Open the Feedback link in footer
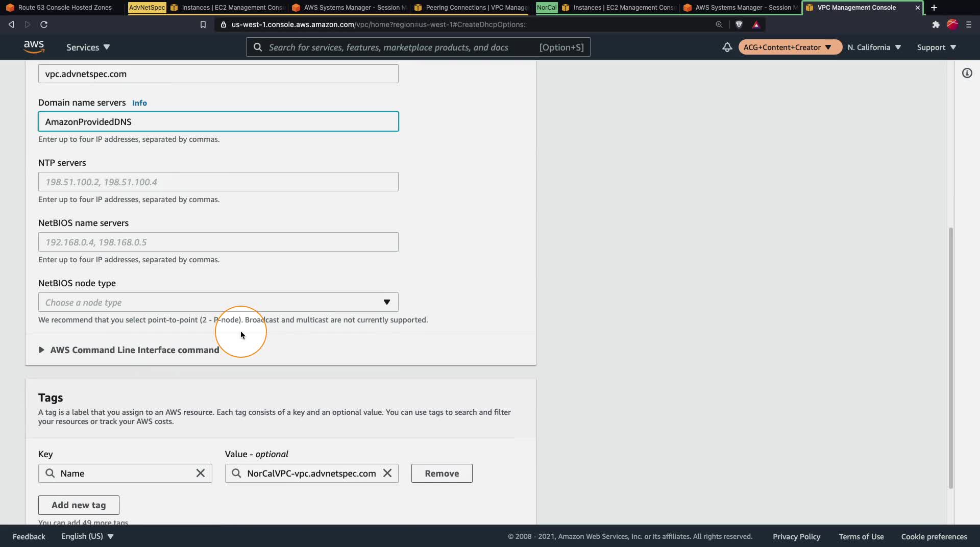 [29, 536]
